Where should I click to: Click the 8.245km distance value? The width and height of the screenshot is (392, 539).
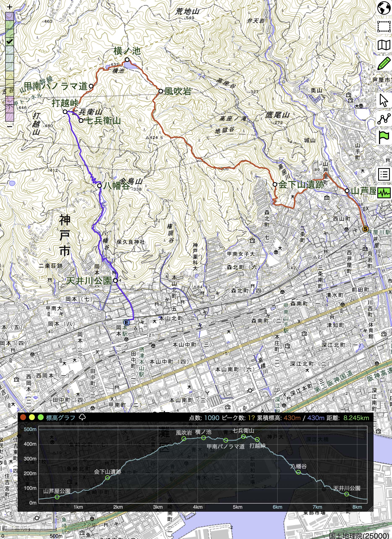[x=356, y=418]
